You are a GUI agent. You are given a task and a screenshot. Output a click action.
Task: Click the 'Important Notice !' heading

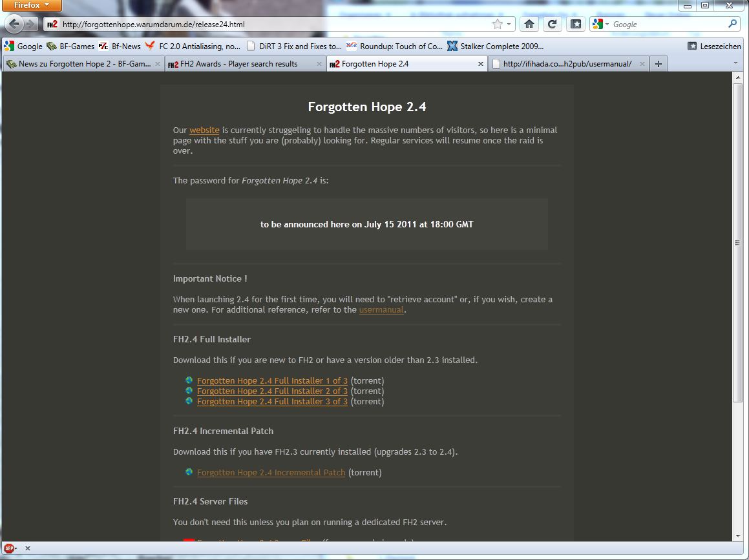[210, 279]
